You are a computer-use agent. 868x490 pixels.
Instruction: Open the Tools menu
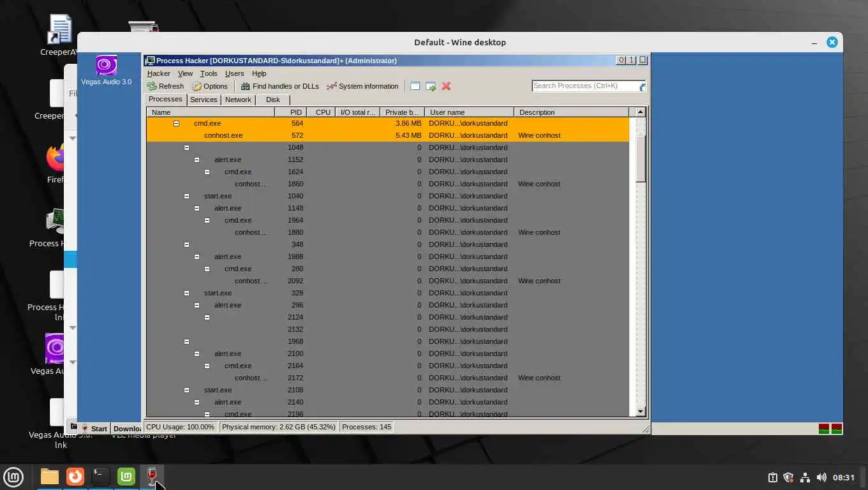(209, 73)
